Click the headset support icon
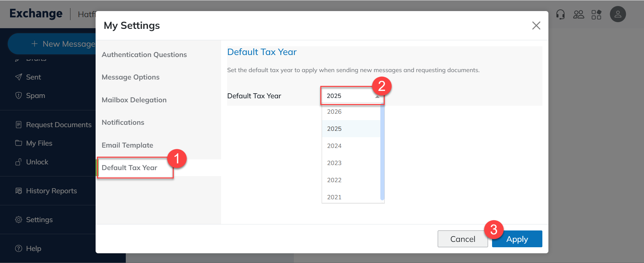 coord(560,14)
